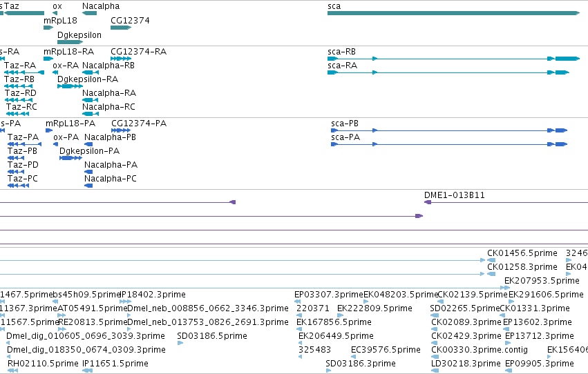The height and width of the screenshot is (374, 588).
Task: Click the Nacalpha-RB transcript label
Action: tap(108, 65)
